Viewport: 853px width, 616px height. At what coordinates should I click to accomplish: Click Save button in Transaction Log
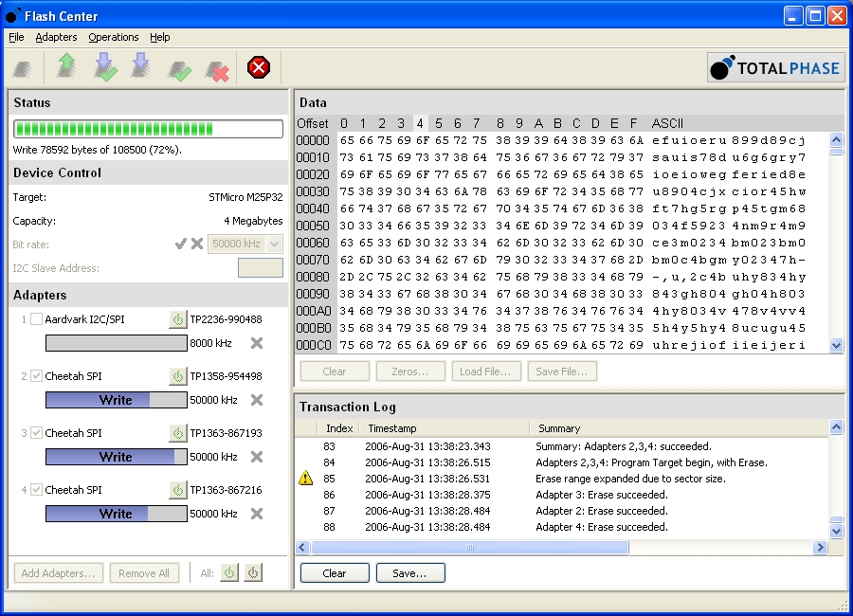pos(410,573)
